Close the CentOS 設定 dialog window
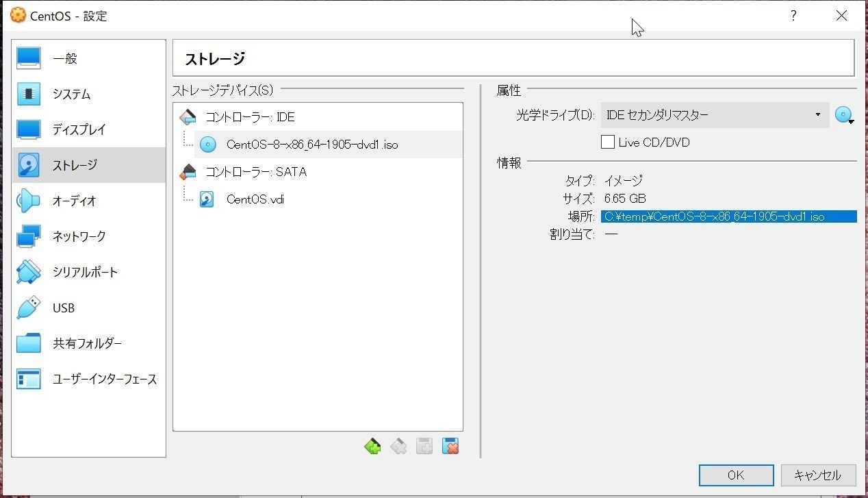The image size is (868, 498). point(841,16)
